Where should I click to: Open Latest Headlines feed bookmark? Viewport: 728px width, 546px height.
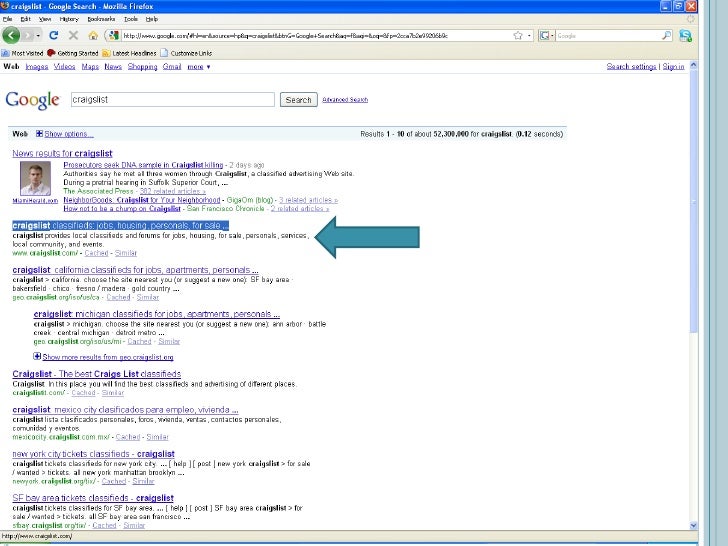[130, 53]
